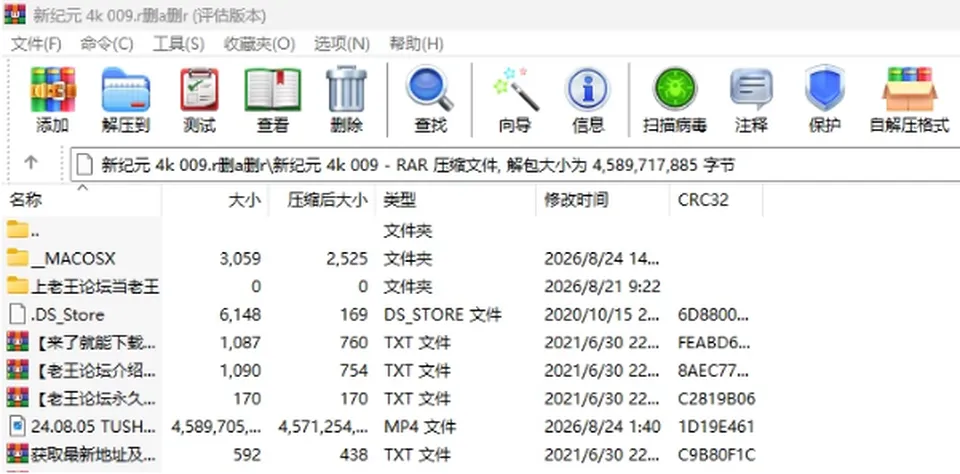The height and width of the screenshot is (474, 960).
Task: Open the 命令(C) menu
Action: (x=107, y=44)
